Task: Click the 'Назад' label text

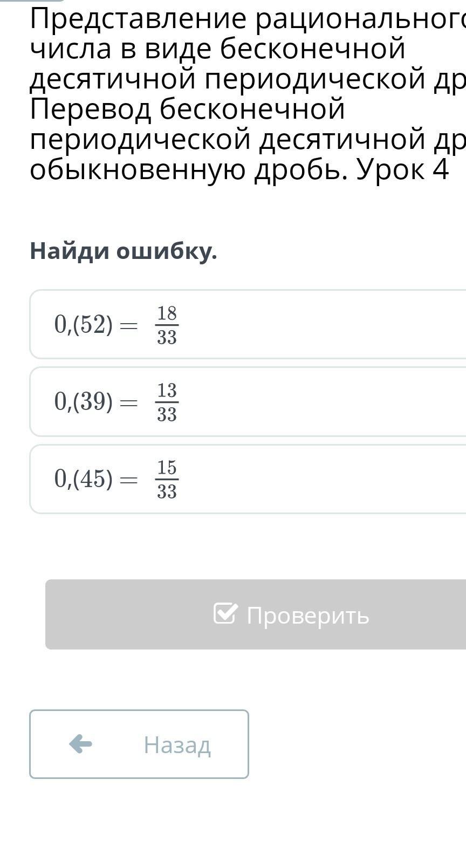Action: [177, 745]
